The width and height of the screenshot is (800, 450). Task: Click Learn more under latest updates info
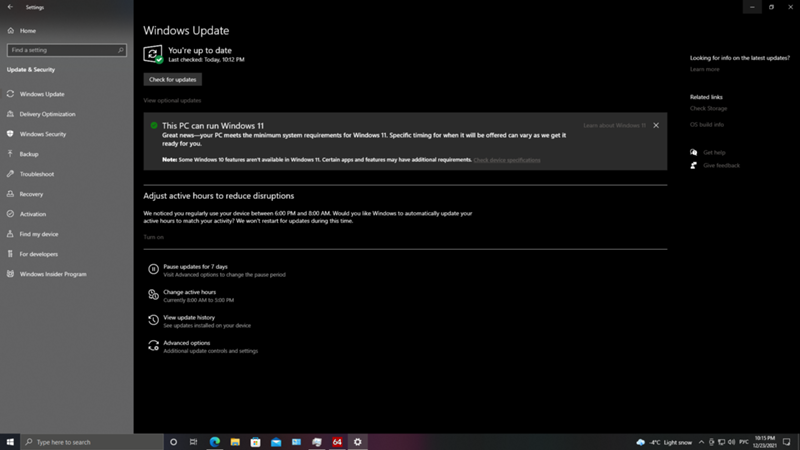pyautogui.click(x=704, y=69)
